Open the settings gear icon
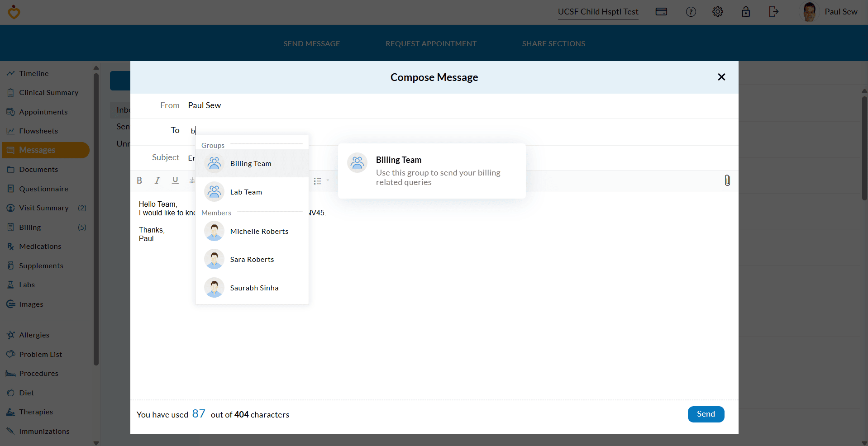Image resolution: width=868 pixels, height=446 pixels. pos(718,11)
